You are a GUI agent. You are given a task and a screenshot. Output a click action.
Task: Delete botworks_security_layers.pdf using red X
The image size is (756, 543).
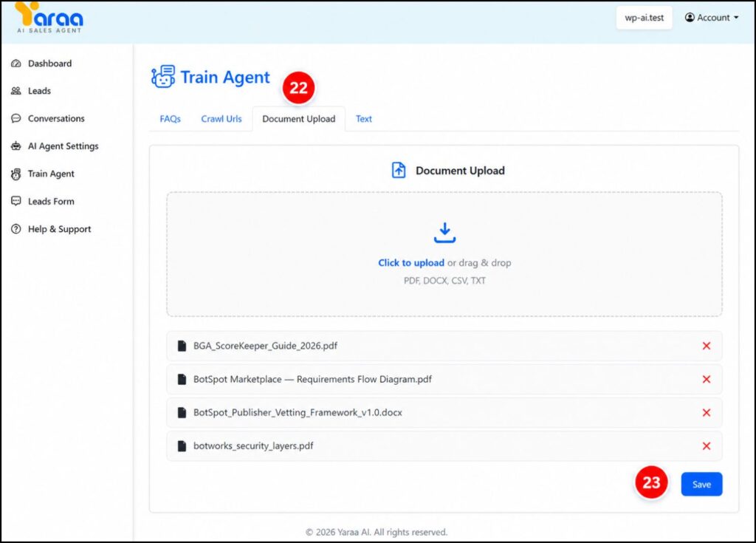click(x=707, y=446)
